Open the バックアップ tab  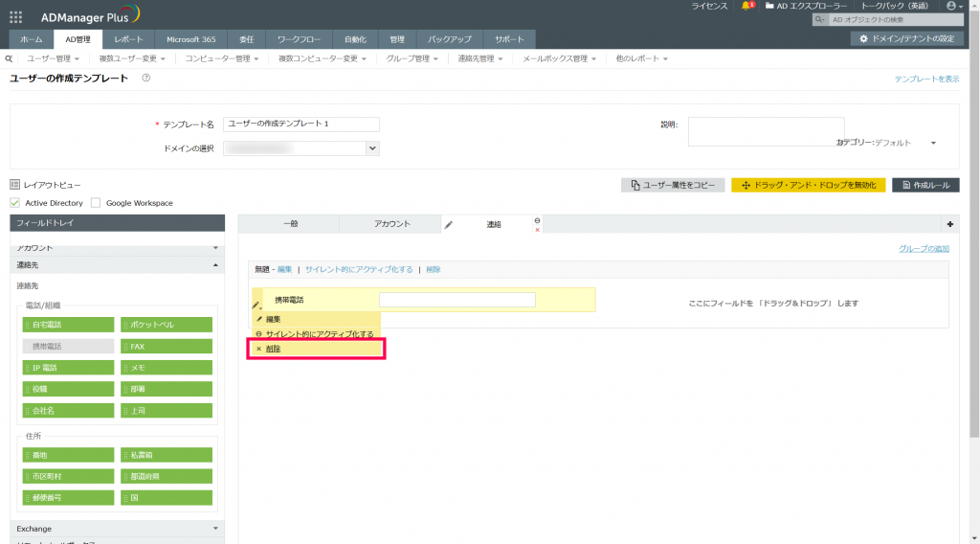point(450,39)
